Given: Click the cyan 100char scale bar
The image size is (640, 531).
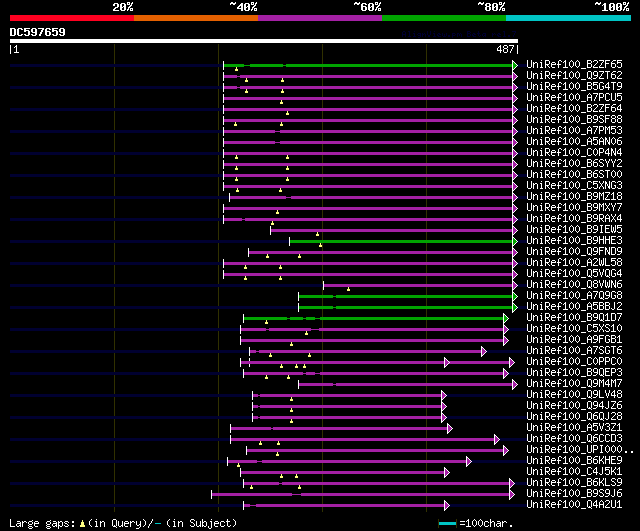Looking at the screenshot, I should click(447, 523).
